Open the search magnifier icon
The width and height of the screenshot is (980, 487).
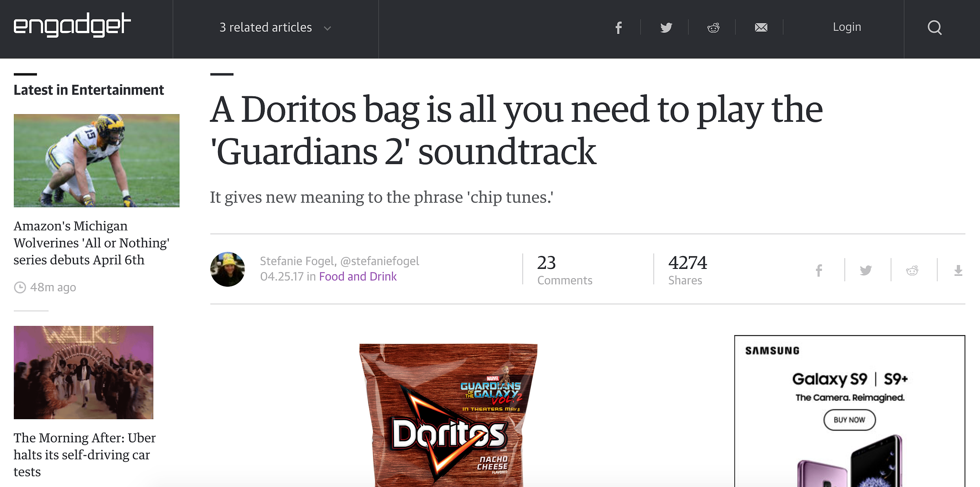935,28
